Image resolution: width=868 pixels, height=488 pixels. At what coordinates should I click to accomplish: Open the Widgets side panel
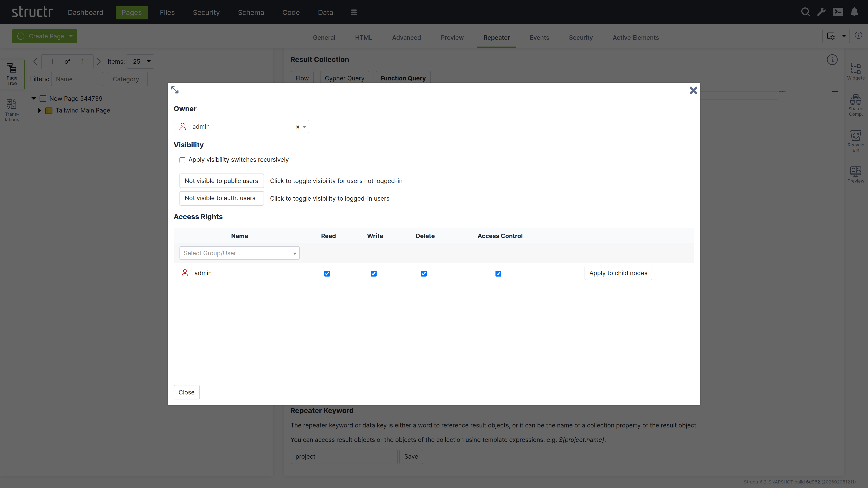click(x=856, y=71)
